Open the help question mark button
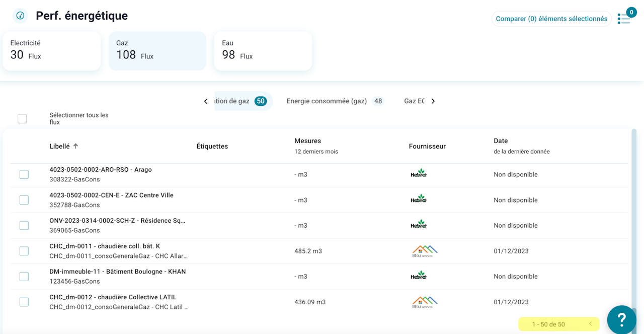The height and width of the screenshot is (334, 644). 621,319
